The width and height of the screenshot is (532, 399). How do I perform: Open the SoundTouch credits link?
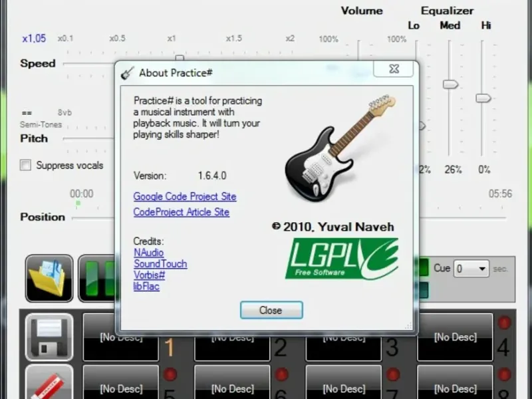click(x=160, y=263)
